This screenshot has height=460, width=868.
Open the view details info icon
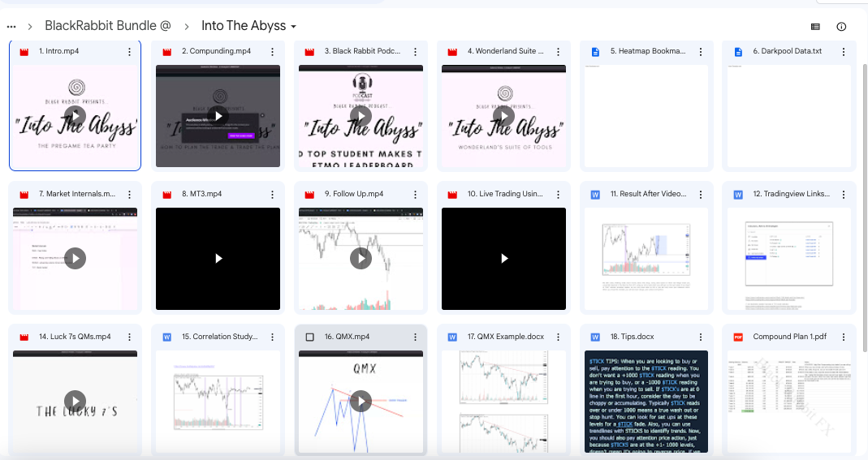tap(841, 27)
